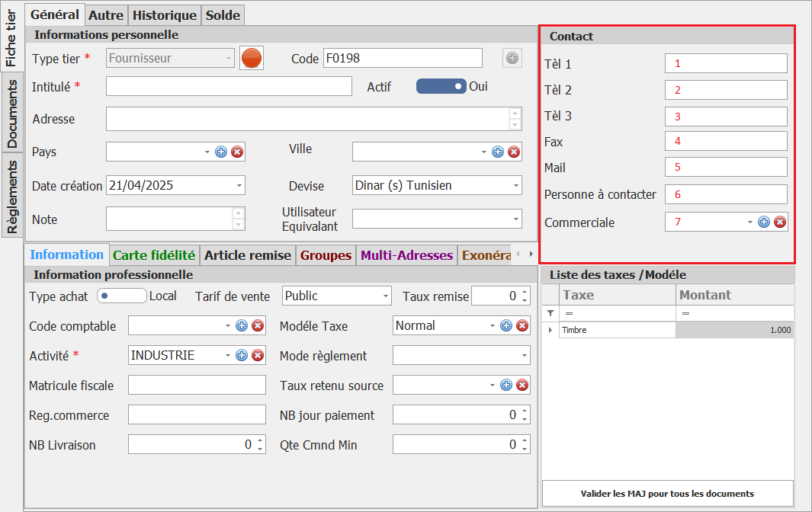The width and height of the screenshot is (812, 512).
Task: Click the red delete icon next to Ville
Action: click(514, 152)
